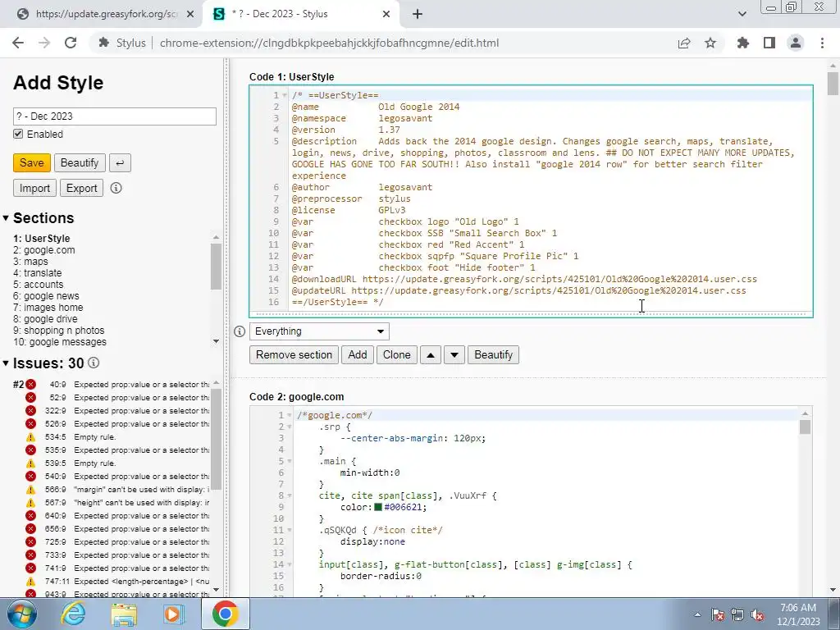Screen dimensions: 840x630
Task: Click the Import button
Action: (x=34, y=188)
